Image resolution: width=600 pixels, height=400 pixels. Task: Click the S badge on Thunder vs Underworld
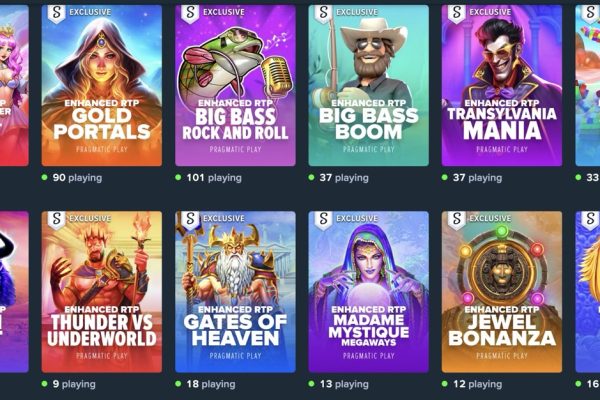[57, 220]
